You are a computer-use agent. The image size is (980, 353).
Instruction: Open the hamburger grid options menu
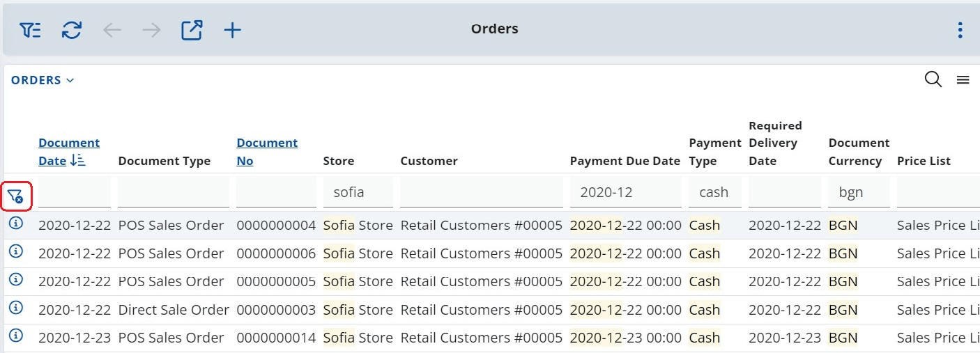(x=963, y=80)
